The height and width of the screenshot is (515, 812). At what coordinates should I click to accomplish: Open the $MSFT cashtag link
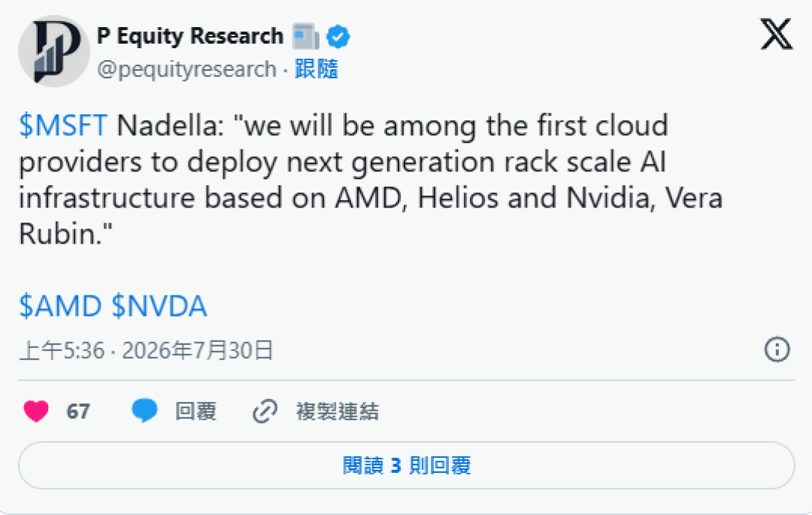pyautogui.click(x=62, y=126)
